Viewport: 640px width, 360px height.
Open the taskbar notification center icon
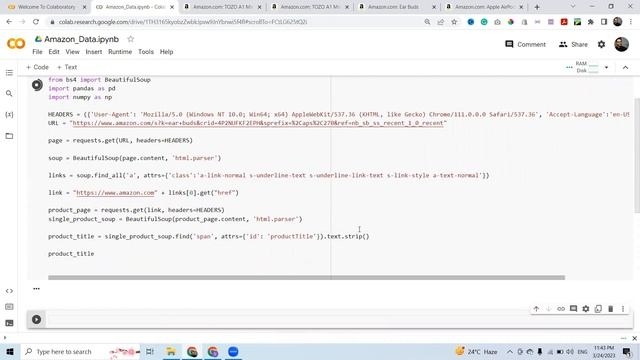pyautogui.click(x=627, y=351)
